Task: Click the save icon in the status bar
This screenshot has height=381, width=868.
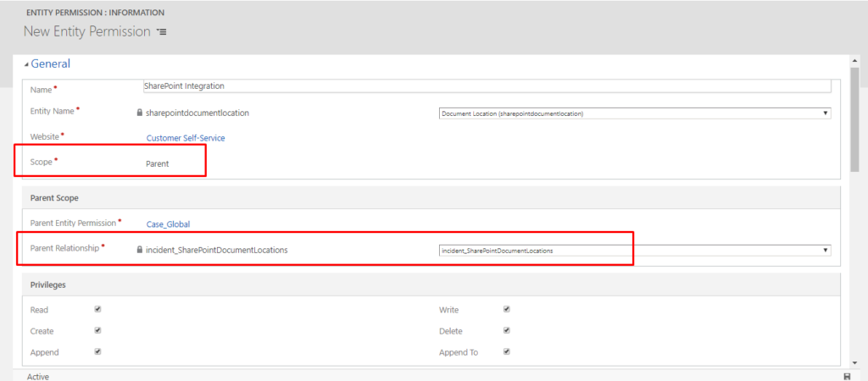Action: tap(847, 377)
